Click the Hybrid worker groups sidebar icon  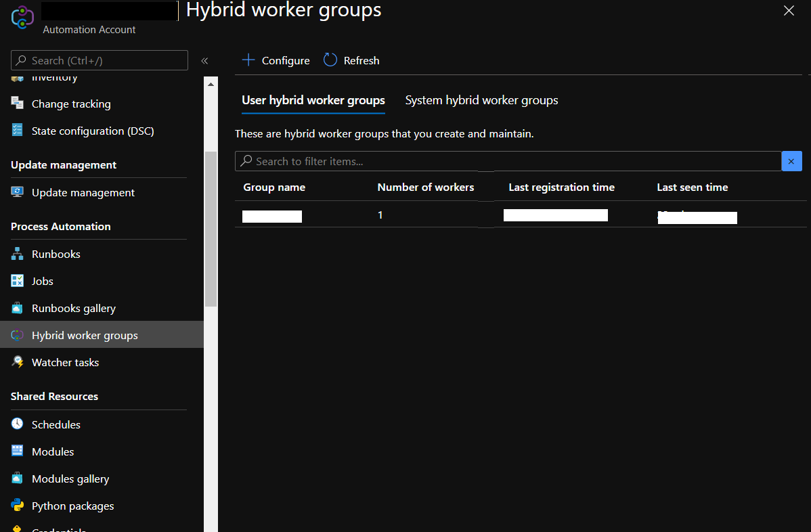click(x=17, y=335)
